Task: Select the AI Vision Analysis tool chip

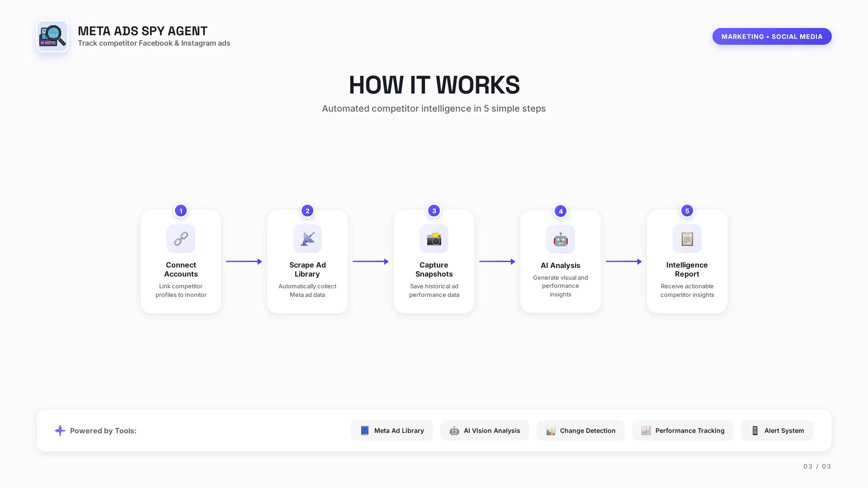Action: click(485, 431)
